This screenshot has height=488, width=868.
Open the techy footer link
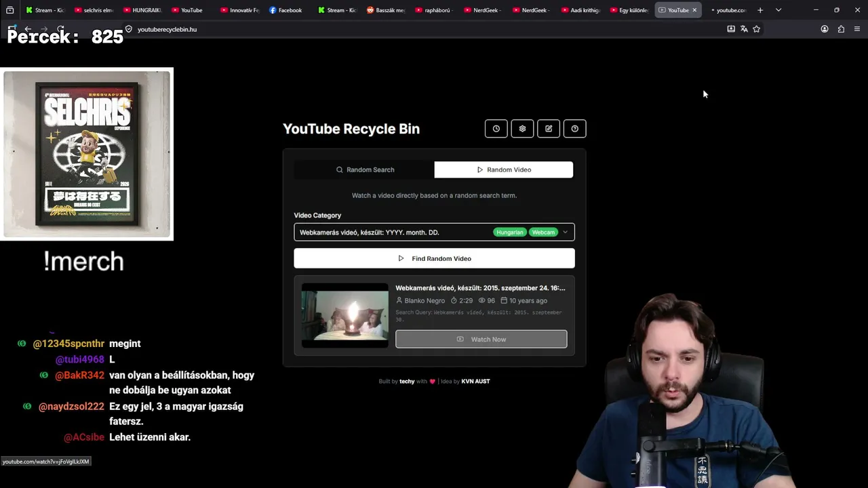[x=407, y=382]
